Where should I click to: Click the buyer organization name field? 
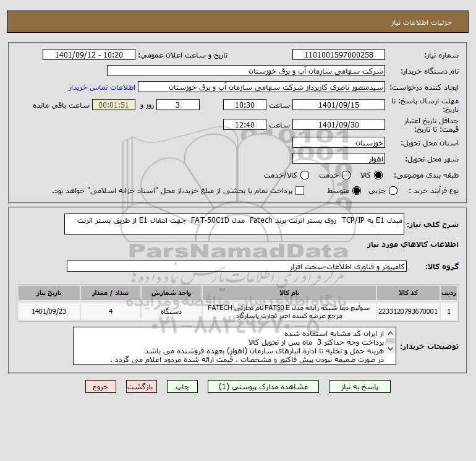pyautogui.click(x=246, y=71)
